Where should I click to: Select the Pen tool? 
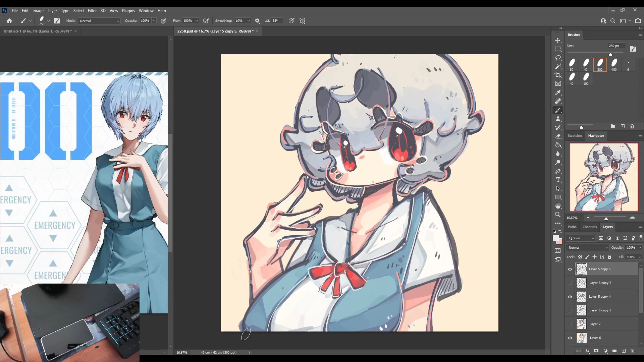pyautogui.click(x=558, y=171)
